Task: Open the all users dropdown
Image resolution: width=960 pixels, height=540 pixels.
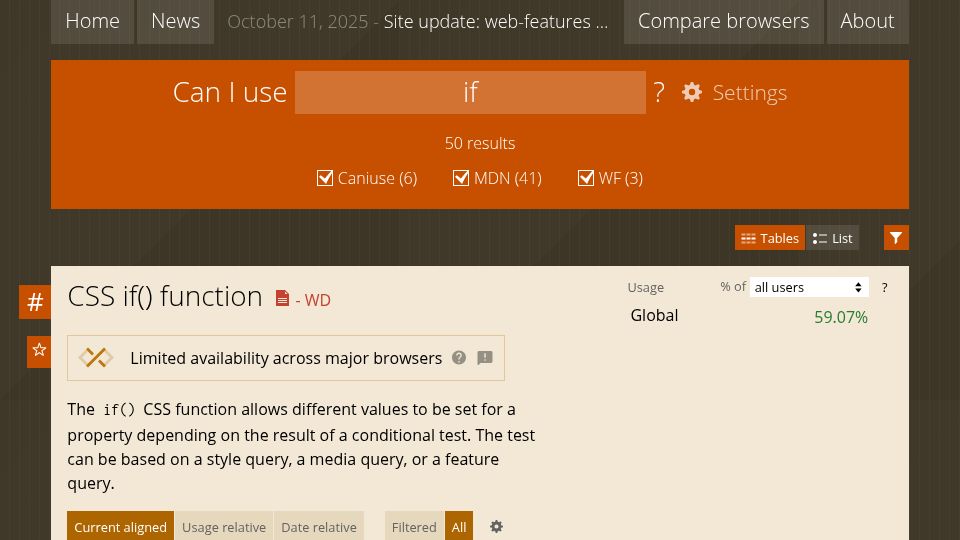Action: tap(809, 287)
